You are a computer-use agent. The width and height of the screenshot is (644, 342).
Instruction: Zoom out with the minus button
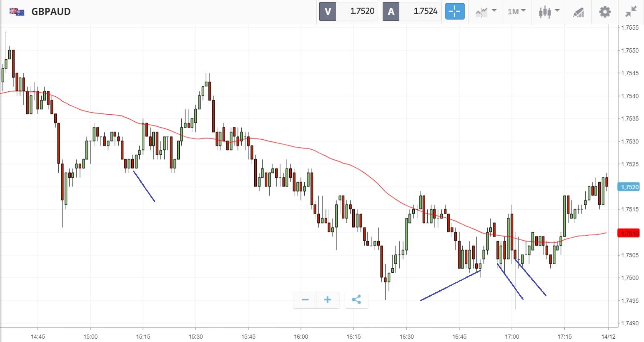(x=305, y=299)
